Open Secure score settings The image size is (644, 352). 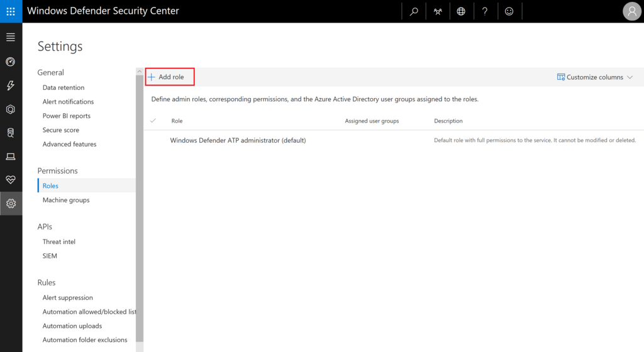pyautogui.click(x=61, y=130)
